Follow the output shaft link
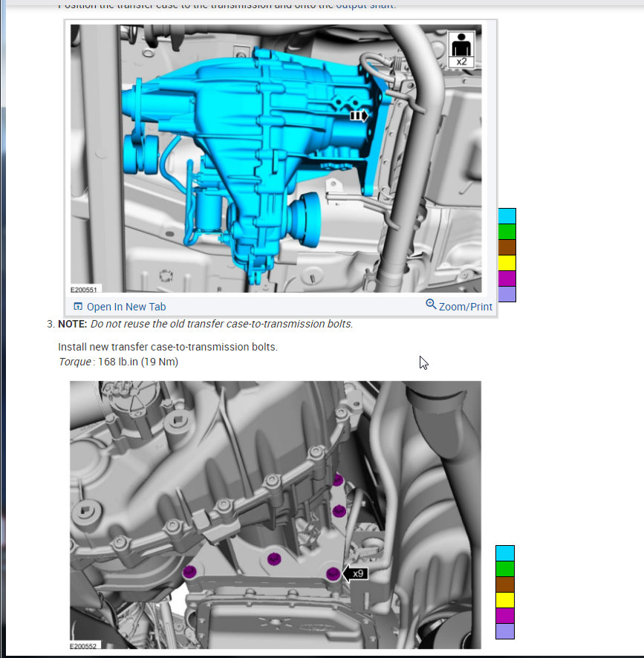Viewport: 644px width, 658px height. point(365,5)
